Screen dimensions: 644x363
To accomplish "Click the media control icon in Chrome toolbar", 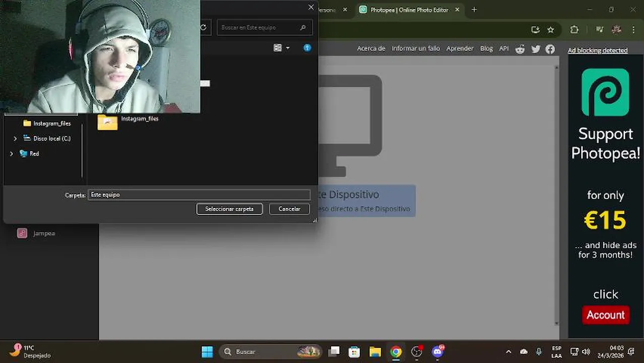I will pos(599,30).
